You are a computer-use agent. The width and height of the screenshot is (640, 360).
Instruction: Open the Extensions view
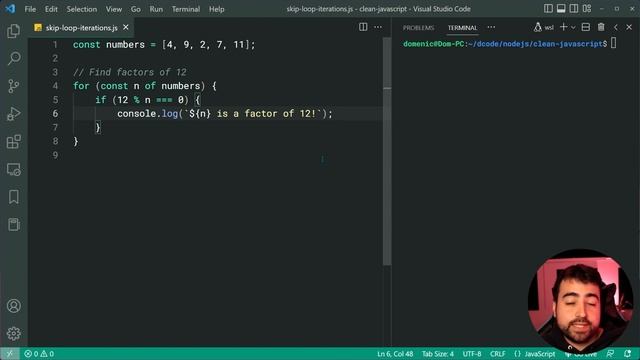pos(13,142)
